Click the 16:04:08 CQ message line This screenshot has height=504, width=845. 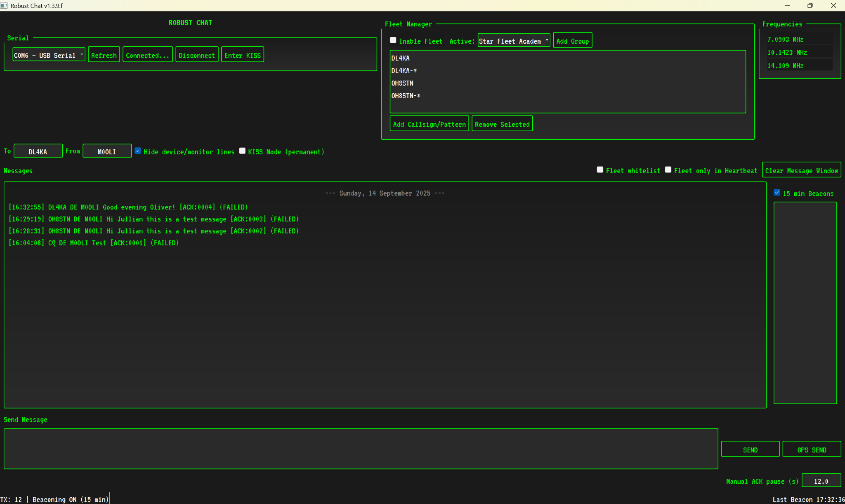point(94,243)
